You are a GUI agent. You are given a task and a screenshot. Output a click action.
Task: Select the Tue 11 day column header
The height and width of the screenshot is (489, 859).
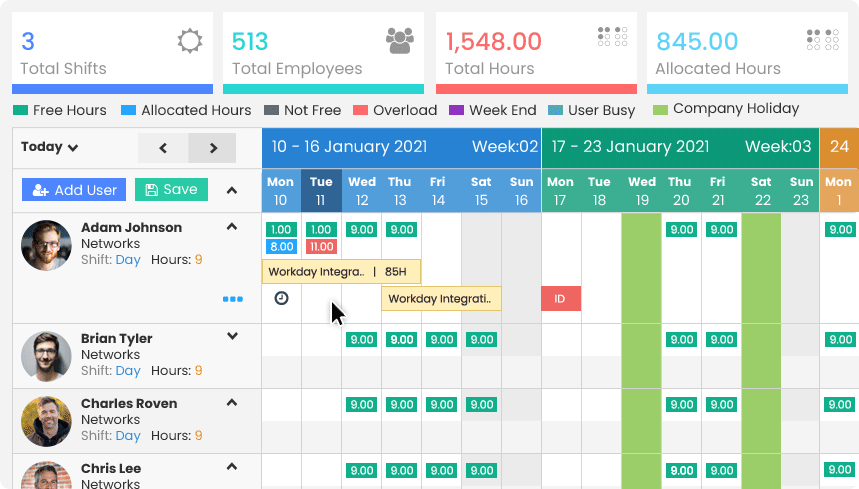click(x=321, y=191)
